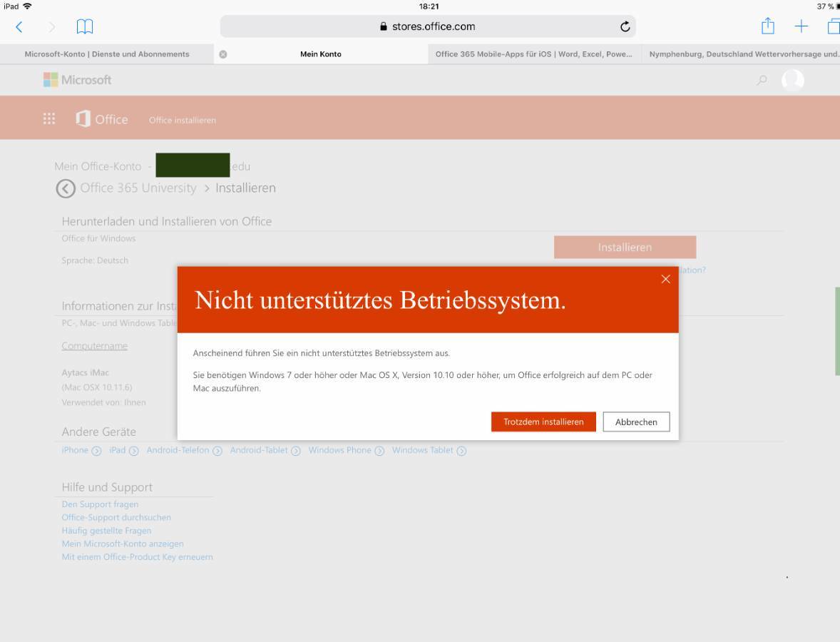Click the Computername column header
840x642 pixels.
coord(94,346)
